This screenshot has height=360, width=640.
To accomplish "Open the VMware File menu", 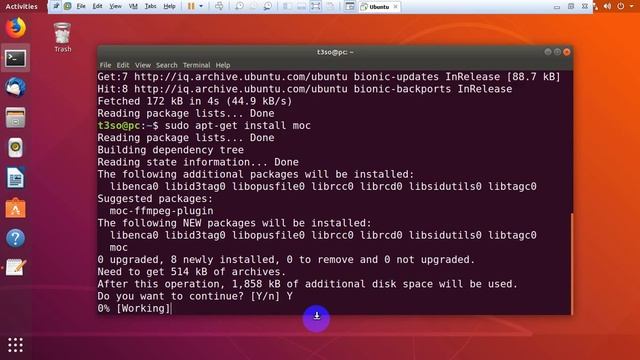I will [81, 6].
